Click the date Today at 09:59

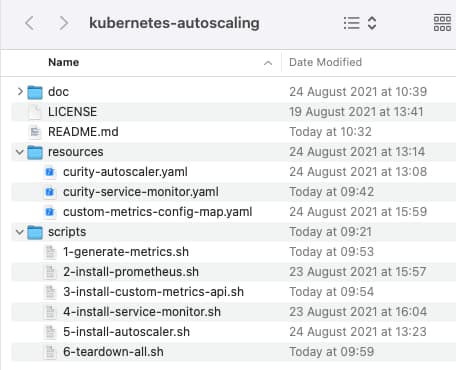332,352
